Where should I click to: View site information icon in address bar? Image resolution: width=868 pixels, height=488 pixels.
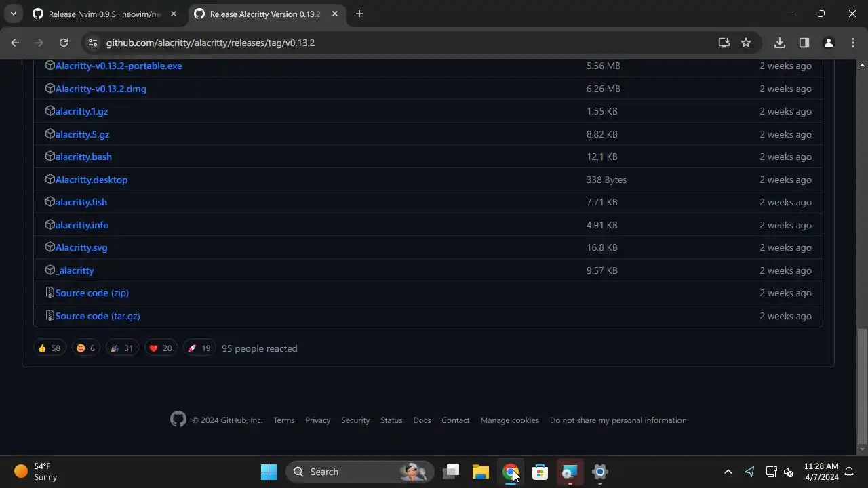[94, 43]
